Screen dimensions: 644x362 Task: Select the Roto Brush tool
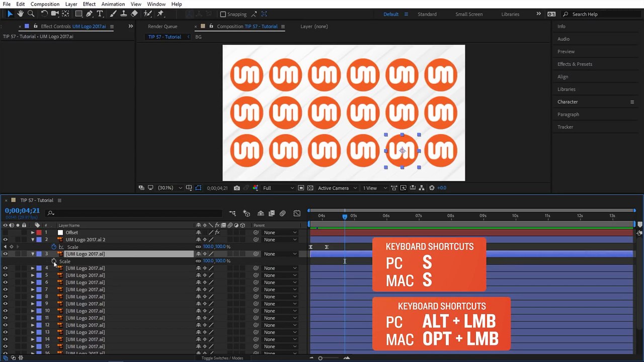click(148, 14)
